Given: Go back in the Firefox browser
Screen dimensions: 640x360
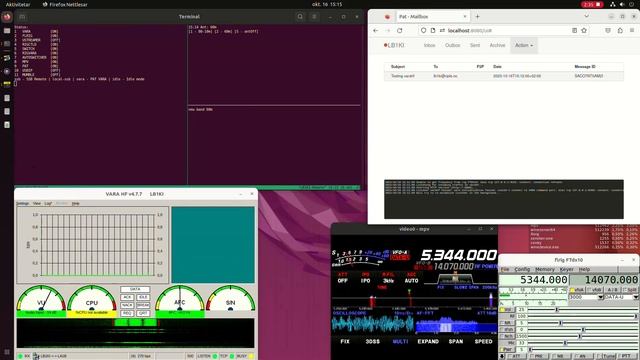Looking at the screenshot, I should pos(376,31).
